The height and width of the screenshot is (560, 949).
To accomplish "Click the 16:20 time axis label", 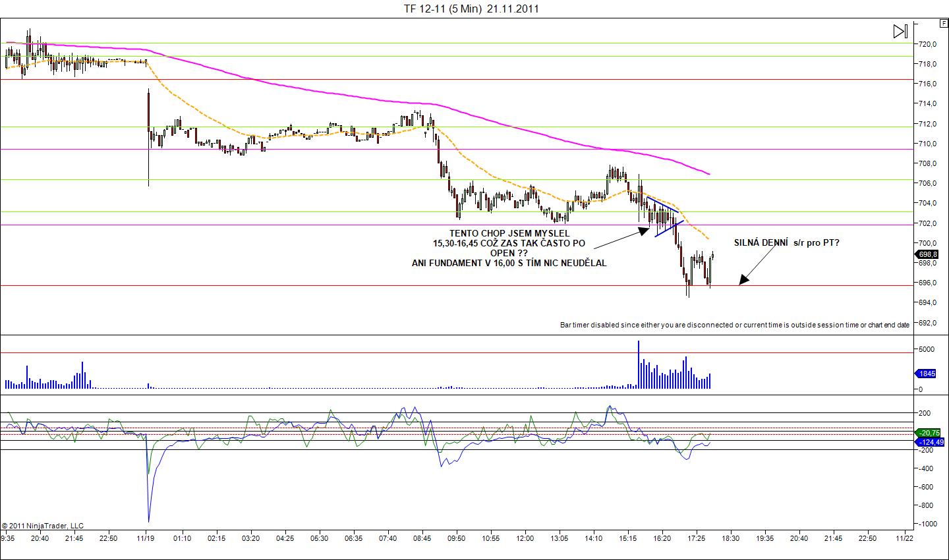I will tap(662, 538).
